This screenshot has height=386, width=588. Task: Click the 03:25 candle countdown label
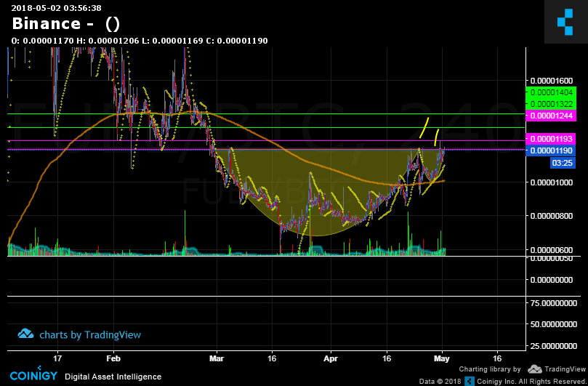click(564, 162)
